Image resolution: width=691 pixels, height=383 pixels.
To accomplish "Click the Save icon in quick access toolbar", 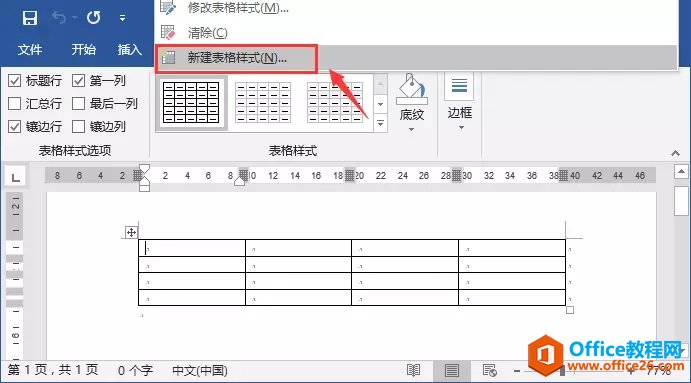I will pyautogui.click(x=30, y=18).
